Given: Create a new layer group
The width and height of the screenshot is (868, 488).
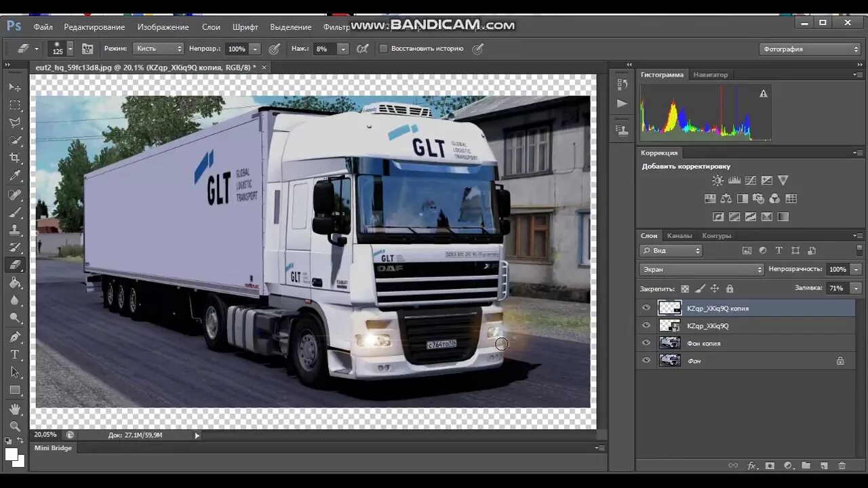Looking at the screenshot, I should [x=806, y=466].
